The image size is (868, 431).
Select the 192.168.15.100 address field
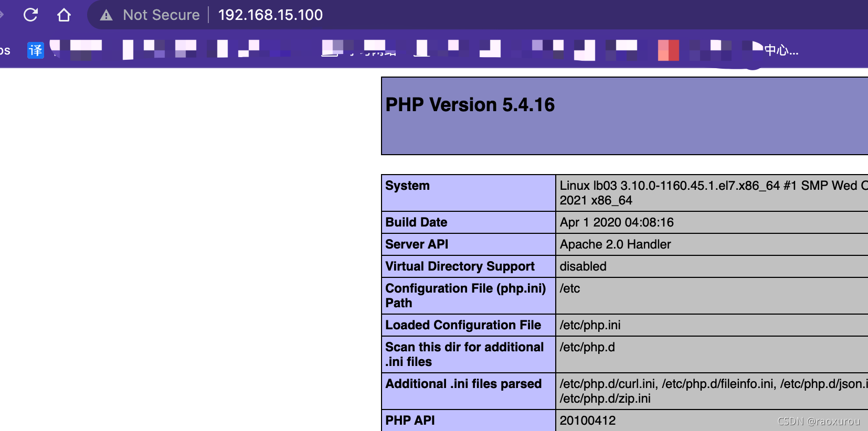click(270, 15)
